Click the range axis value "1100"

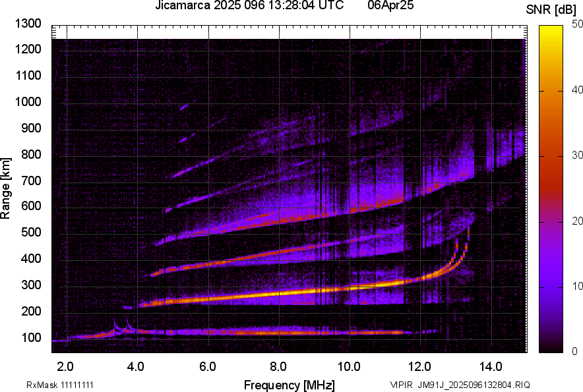pyautogui.click(x=28, y=75)
